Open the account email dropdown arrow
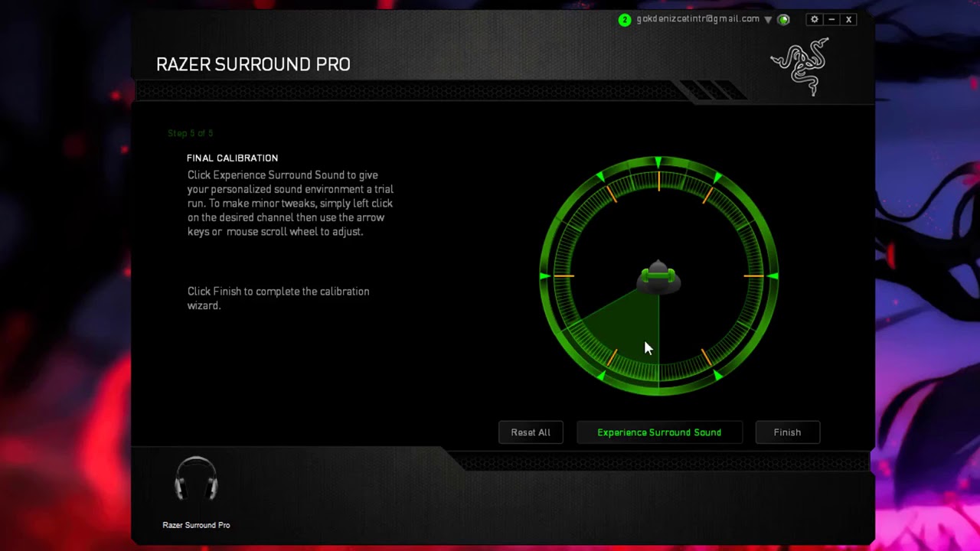This screenshot has width=980, height=551. (x=768, y=19)
